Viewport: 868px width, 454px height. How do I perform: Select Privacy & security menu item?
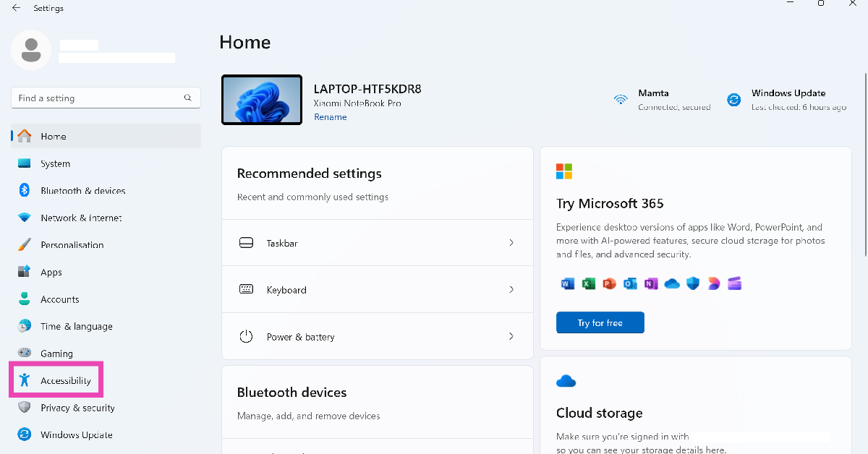(x=77, y=408)
